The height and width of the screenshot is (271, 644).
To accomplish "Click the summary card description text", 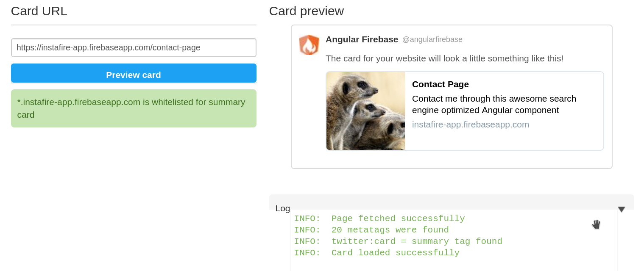I will pyautogui.click(x=494, y=104).
